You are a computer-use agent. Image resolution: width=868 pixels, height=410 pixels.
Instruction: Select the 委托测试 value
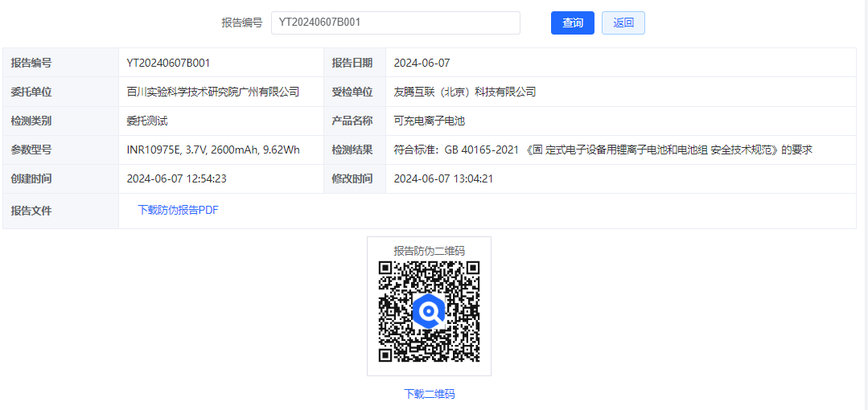click(147, 121)
